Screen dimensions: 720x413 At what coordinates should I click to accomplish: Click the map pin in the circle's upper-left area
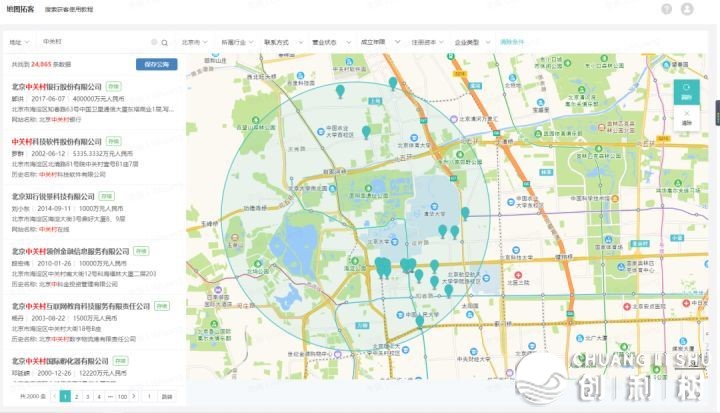(340, 91)
